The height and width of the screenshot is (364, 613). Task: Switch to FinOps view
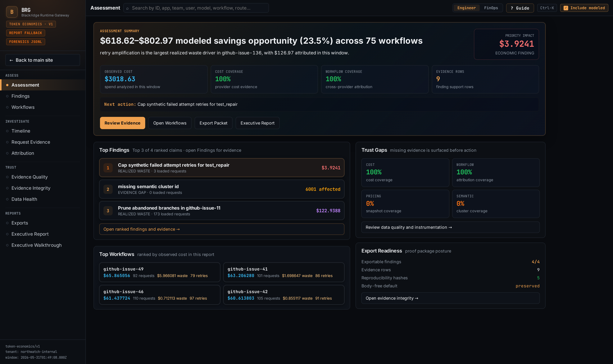(x=491, y=8)
